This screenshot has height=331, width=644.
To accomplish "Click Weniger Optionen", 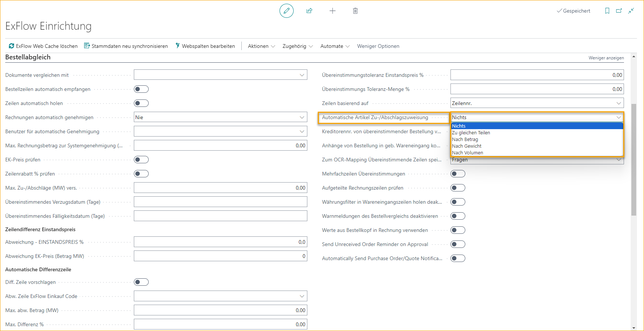I will 378,46.
